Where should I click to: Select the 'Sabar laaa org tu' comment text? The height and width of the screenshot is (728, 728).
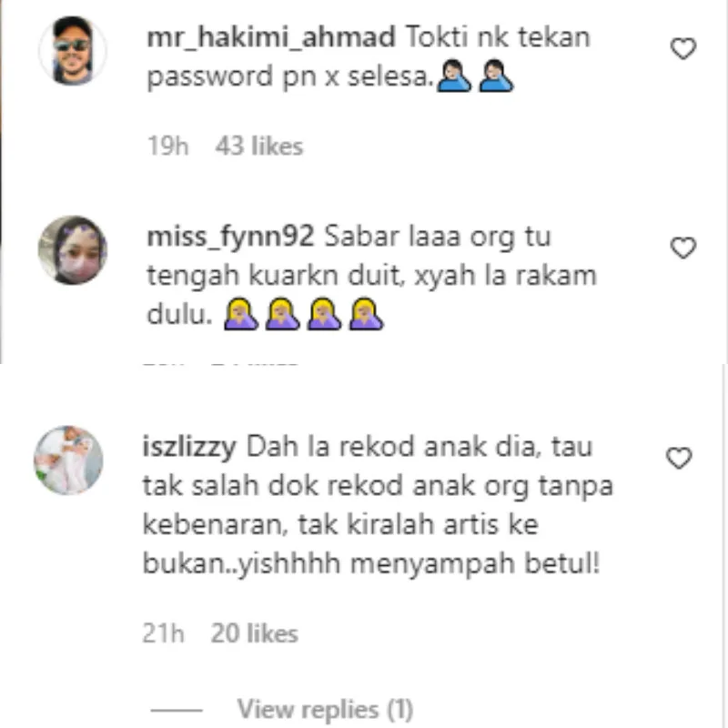(372, 276)
